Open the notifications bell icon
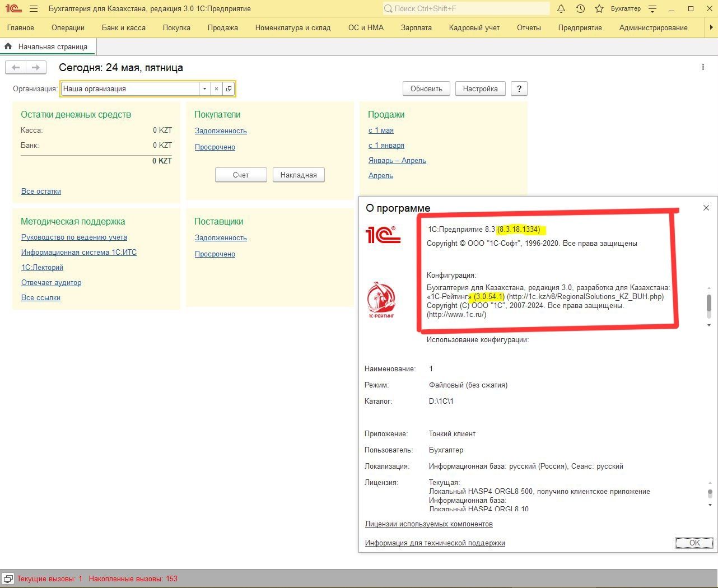Viewport: 718px width, 588px height. tap(561, 8)
